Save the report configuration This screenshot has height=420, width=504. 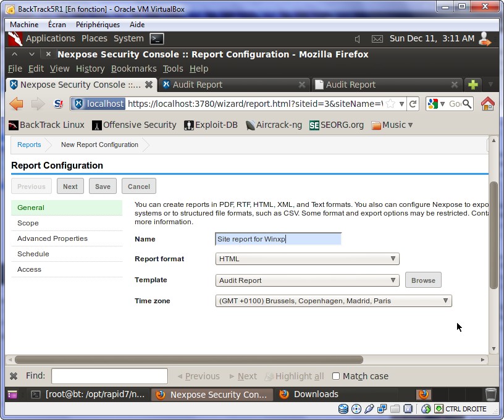coord(103,187)
